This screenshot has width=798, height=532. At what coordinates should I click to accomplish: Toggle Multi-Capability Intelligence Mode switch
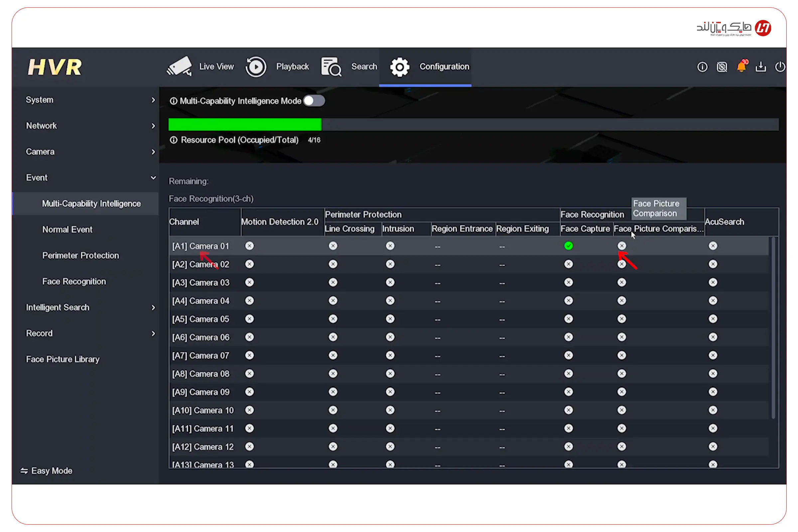pos(314,101)
